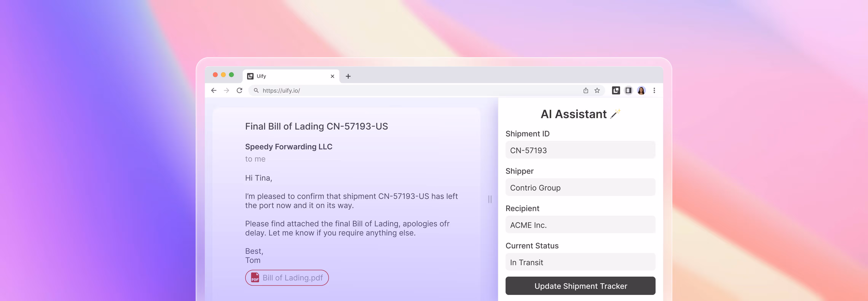Click the Current Status In Transit field
This screenshot has width=868, height=301.
click(x=580, y=262)
